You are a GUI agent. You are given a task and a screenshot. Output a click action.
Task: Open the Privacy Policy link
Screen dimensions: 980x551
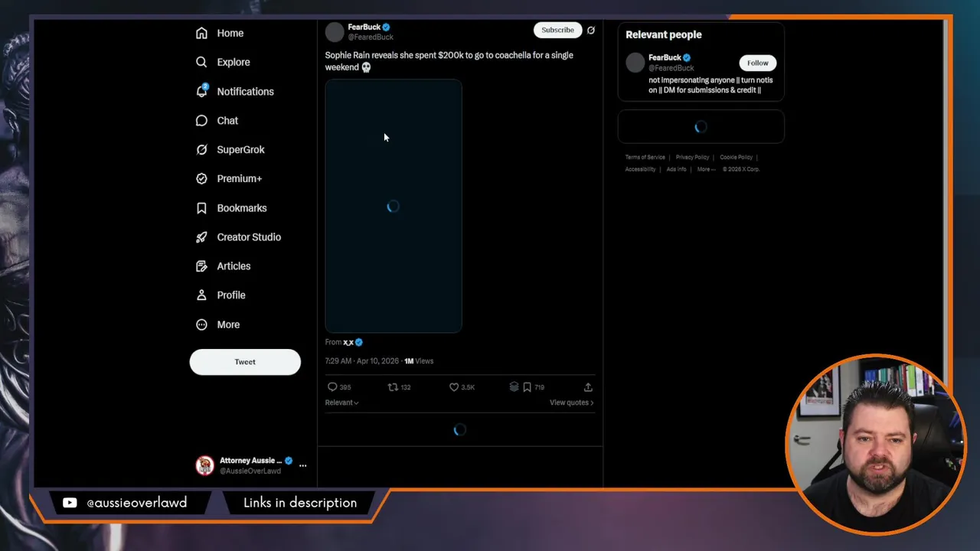692,157
